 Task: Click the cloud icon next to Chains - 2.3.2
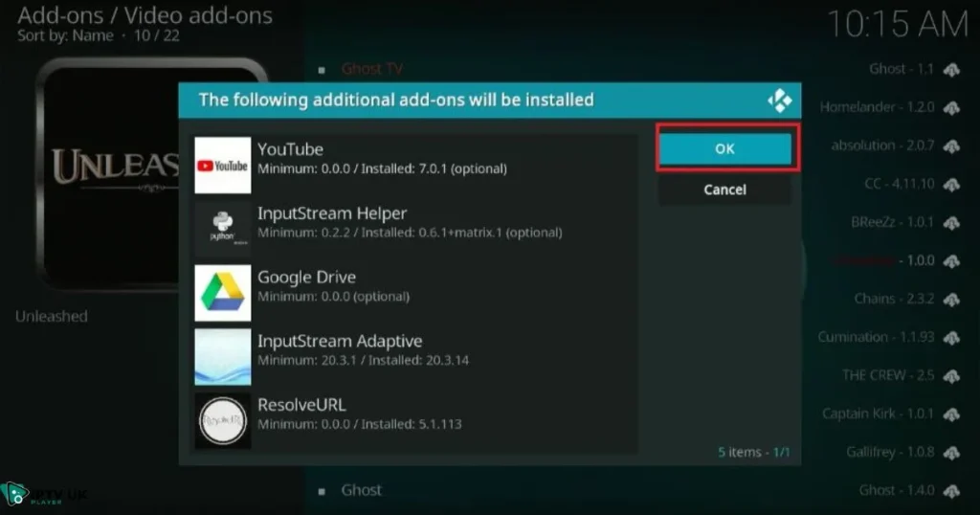(x=951, y=300)
